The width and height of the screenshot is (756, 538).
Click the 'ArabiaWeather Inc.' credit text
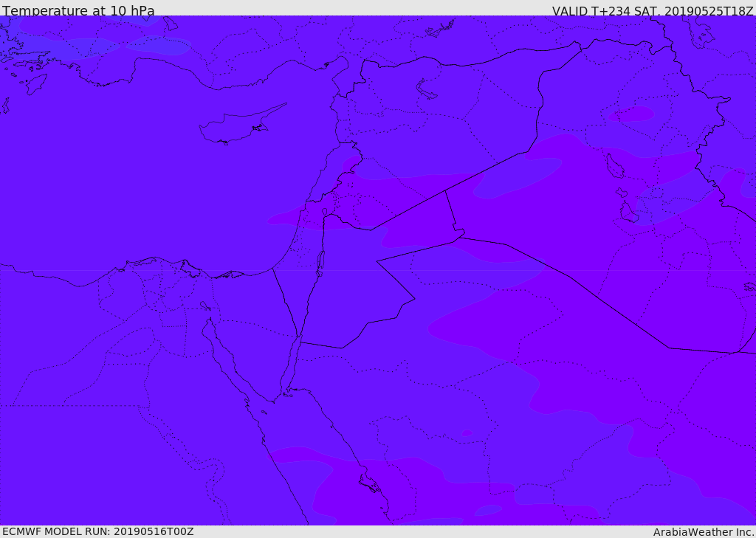[704, 532]
